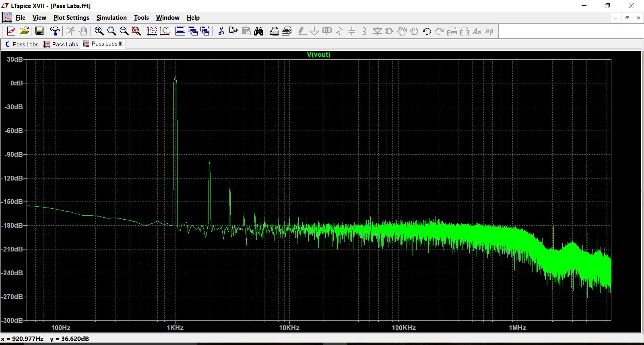Cascade windows using the Cascade icon
Image resolution: width=644 pixels, height=345 pixels.
[193, 31]
